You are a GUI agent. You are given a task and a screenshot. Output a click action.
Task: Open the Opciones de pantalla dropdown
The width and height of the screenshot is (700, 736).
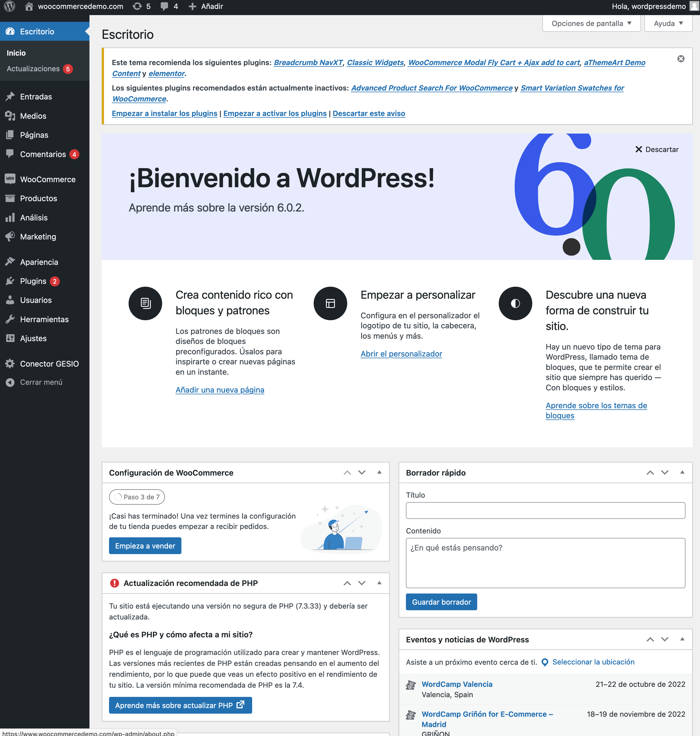[591, 23]
